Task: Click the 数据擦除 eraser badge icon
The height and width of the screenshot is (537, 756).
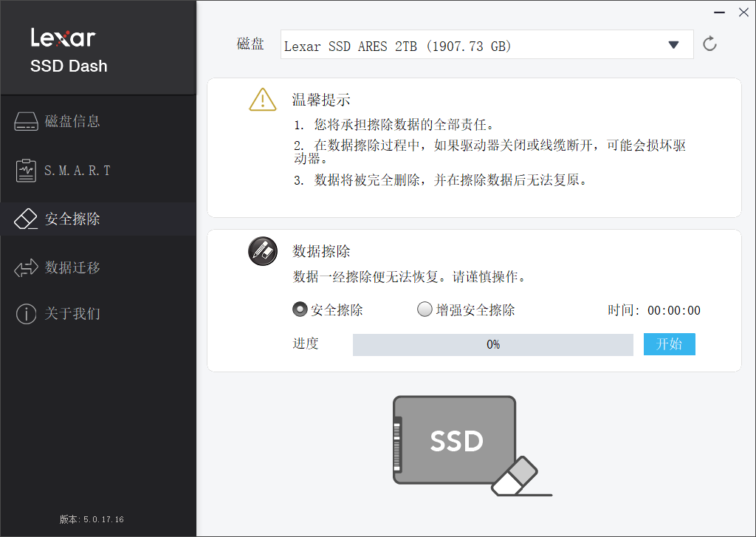Action: click(262, 251)
